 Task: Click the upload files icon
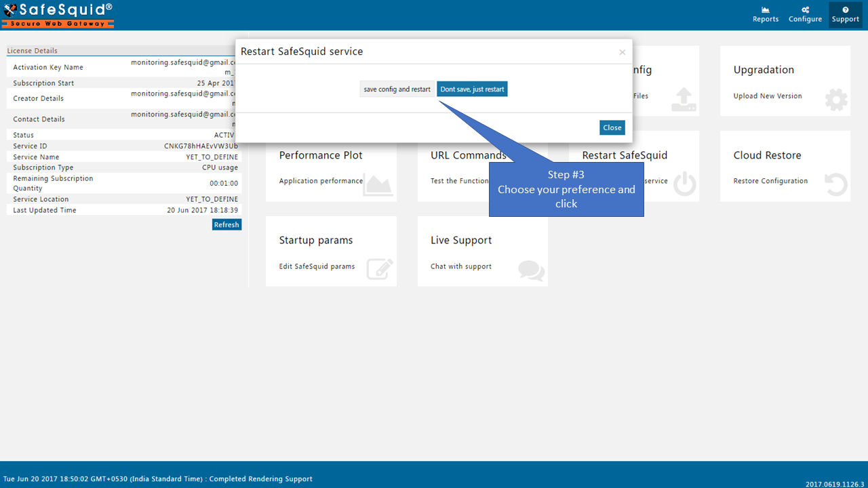click(684, 100)
